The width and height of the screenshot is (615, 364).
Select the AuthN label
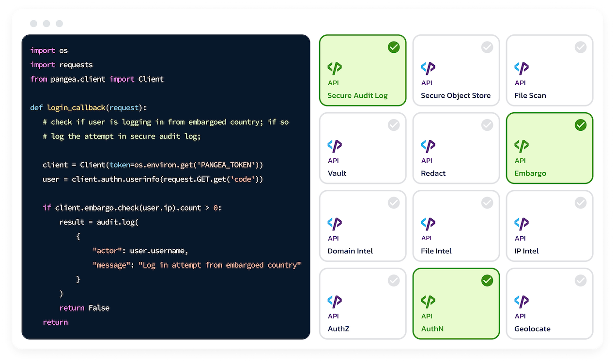pos(432,329)
